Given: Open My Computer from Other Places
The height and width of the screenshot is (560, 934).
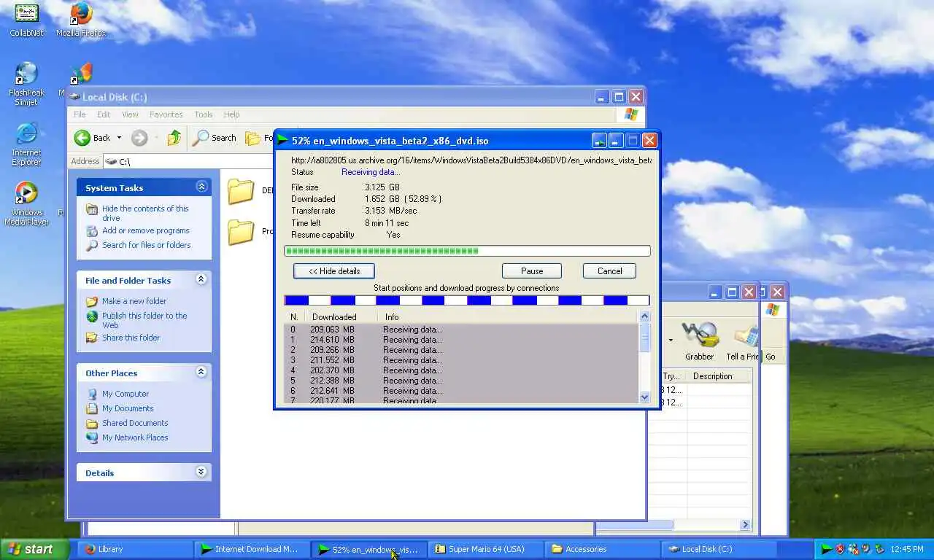Looking at the screenshot, I should pyautogui.click(x=126, y=394).
